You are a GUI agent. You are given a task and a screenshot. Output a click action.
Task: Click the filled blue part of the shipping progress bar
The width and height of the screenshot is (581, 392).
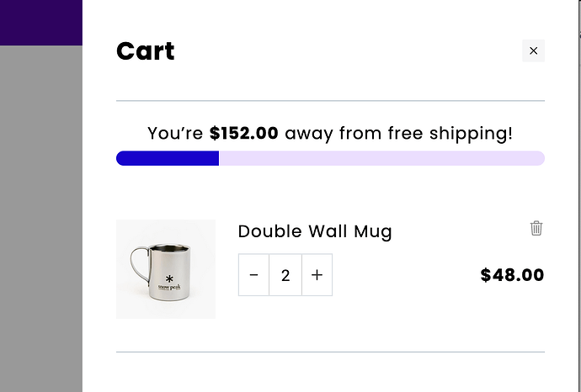coord(167,158)
